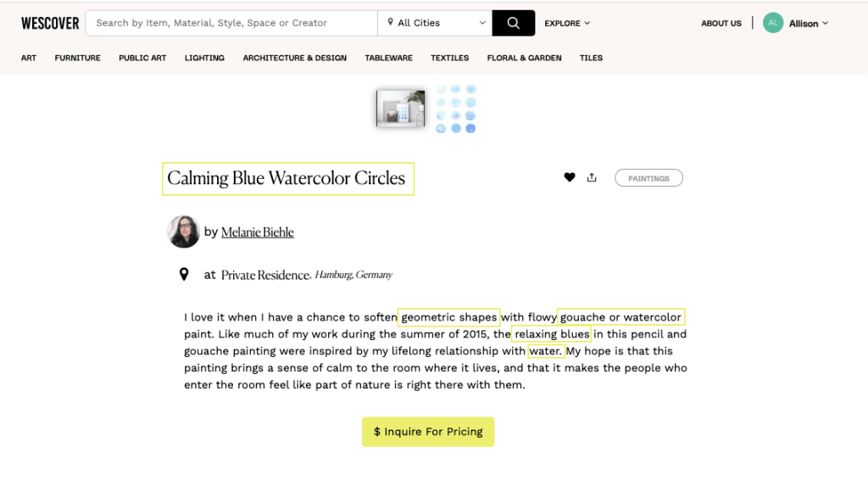Share the painting via the share icon

tap(592, 177)
